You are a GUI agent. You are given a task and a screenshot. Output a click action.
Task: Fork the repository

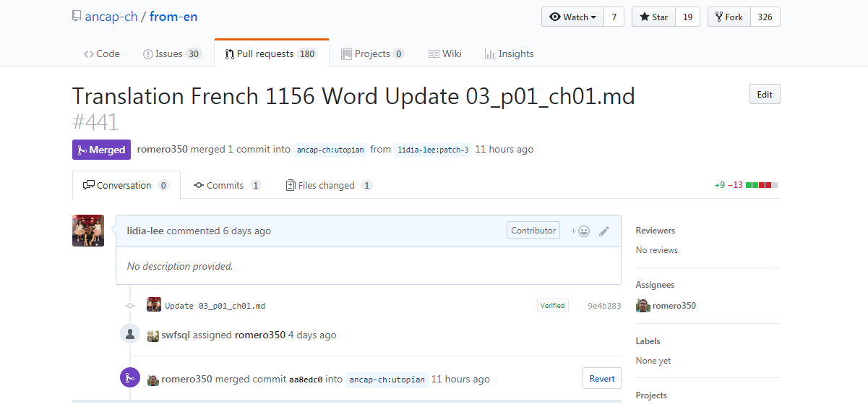(729, 17)
